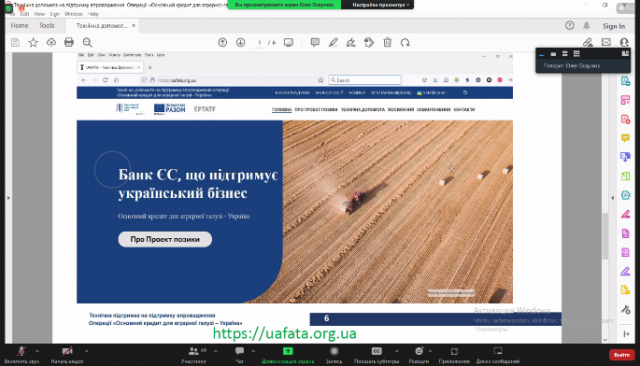Start video in Zoom toolbar
Image resolution: width=640 pixels, height=366 pixels.
(67, 354)
